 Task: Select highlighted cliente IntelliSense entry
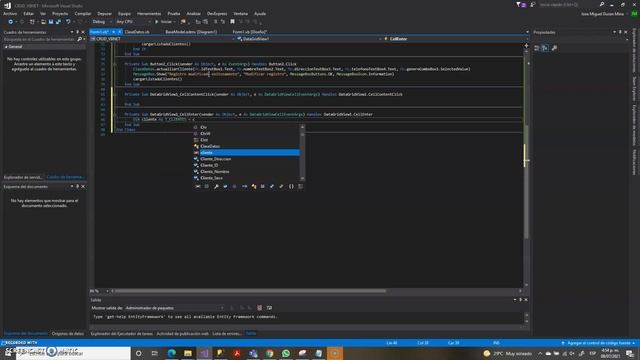click(x=247, y=153)
